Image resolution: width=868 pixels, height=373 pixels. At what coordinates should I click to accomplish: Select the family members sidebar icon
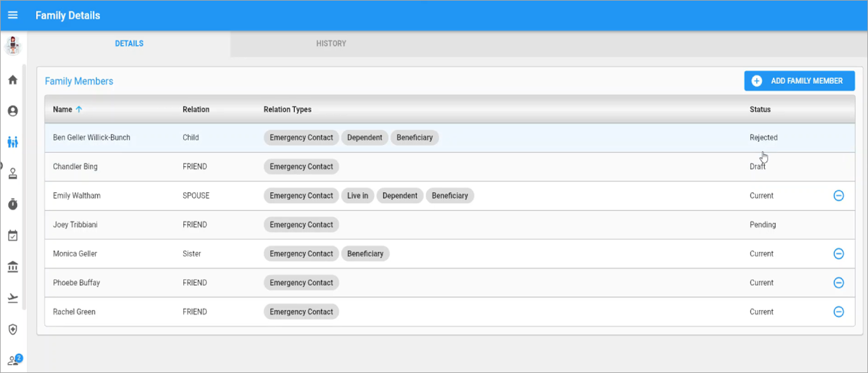click(x=13, y=142)
